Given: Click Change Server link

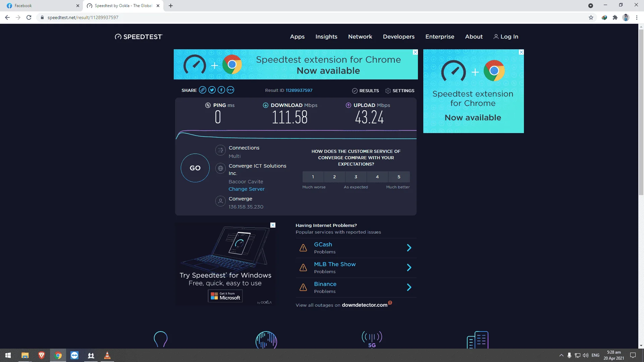Looking at the screenshot, I should [x=247, y=189].
